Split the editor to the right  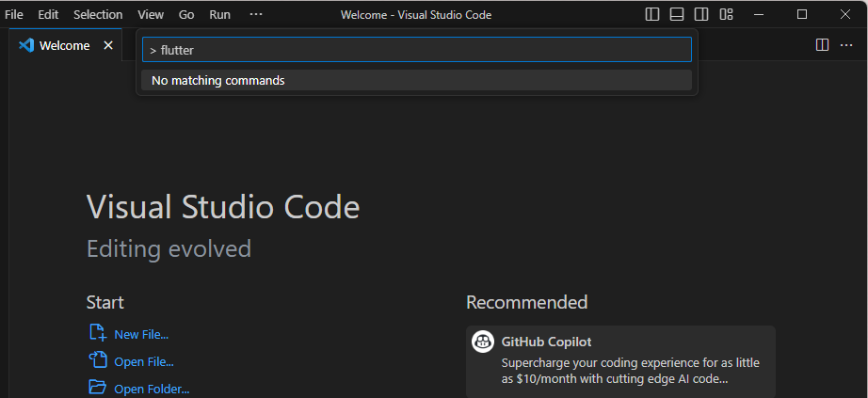point(823,45)
